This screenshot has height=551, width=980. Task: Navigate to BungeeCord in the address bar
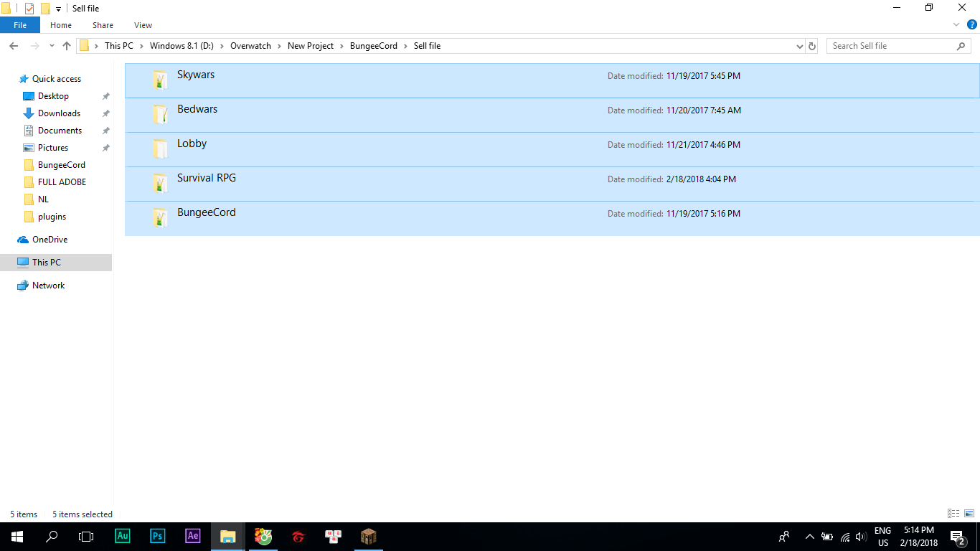coord(374,46)
